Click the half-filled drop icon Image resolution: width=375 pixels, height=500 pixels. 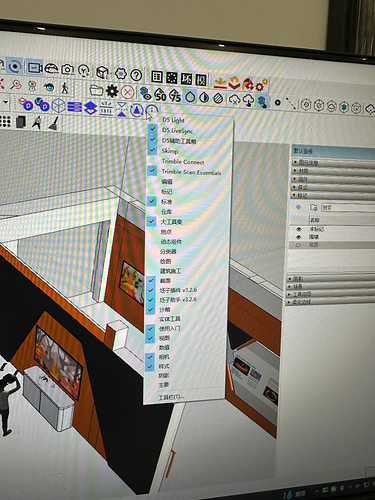pos(204,98)
